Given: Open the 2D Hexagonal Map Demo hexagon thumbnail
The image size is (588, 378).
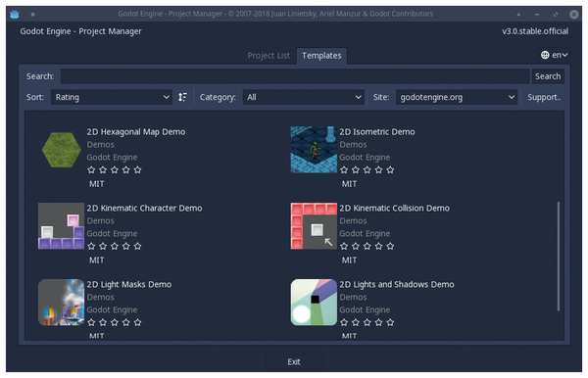Looking at the screenshot, I should (x=61, y=150).
